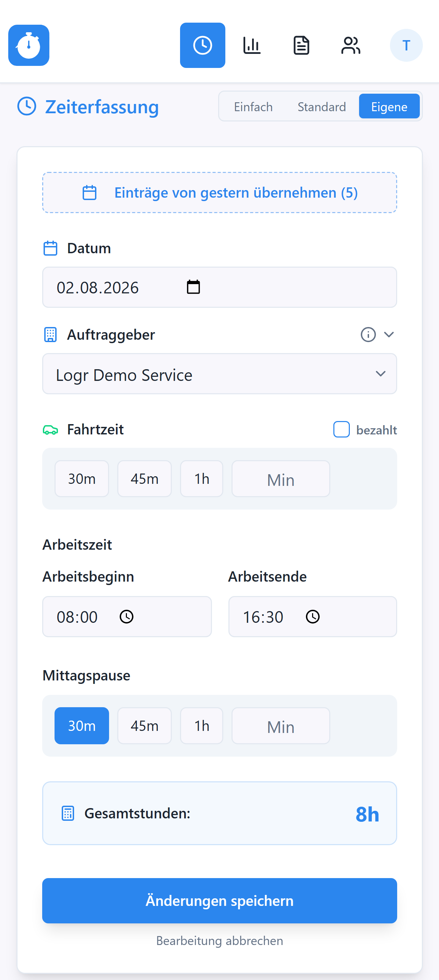Click the Gesamtstunden label
Image resolution: width=439 pixels, height=980 pixels.
[137, 813]
